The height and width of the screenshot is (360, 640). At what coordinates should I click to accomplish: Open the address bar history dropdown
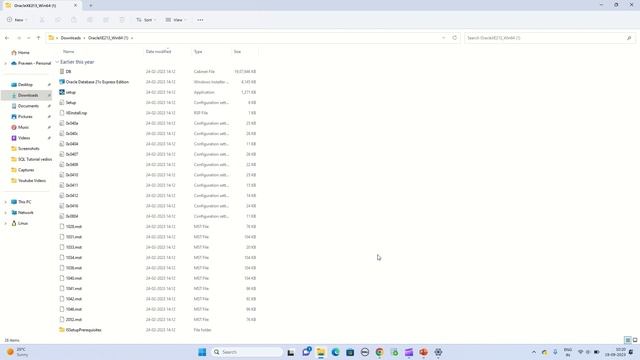pyautogui.click(x=444, y=38)
